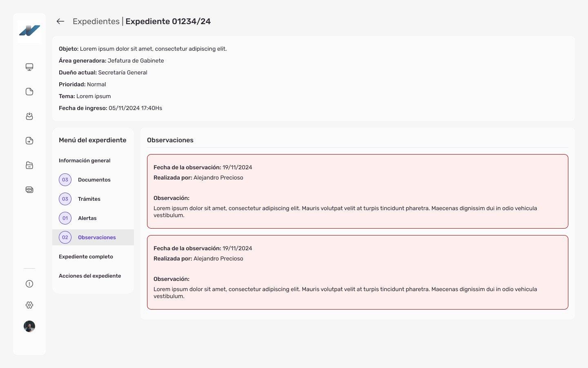Viewport: 588px width, 368px height.
Task: Go to Trámites menu item
Action: pyautogui.click(x=89, y=199)
